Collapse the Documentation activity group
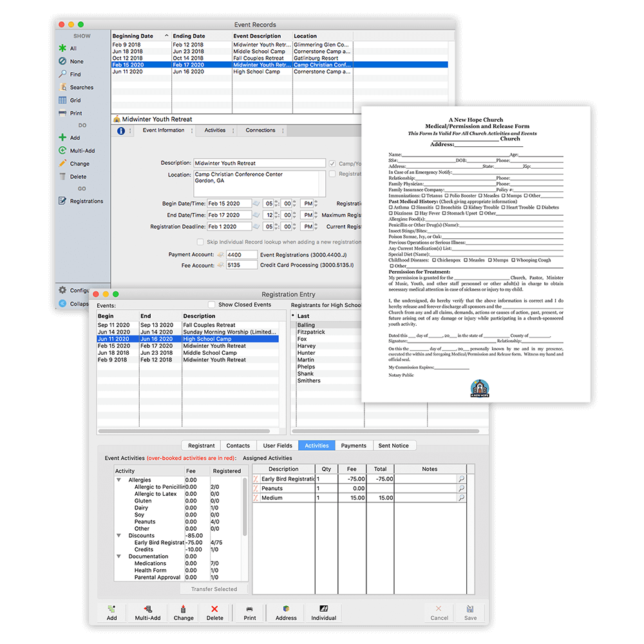 click(118, 556)
